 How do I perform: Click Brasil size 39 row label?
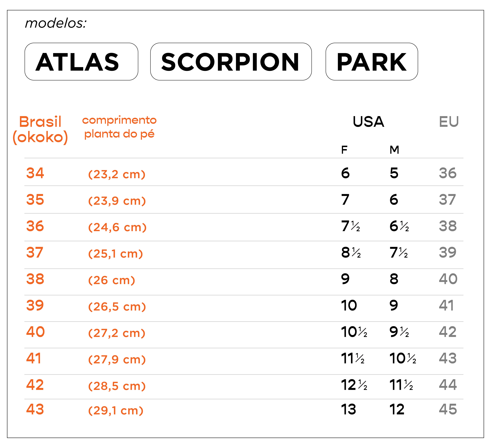point(35,305)
